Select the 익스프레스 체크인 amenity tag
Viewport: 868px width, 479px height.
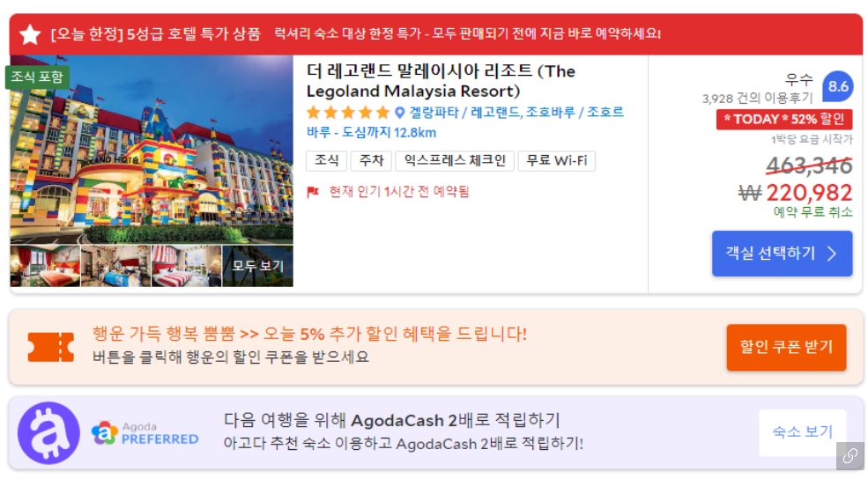point(455,160)
